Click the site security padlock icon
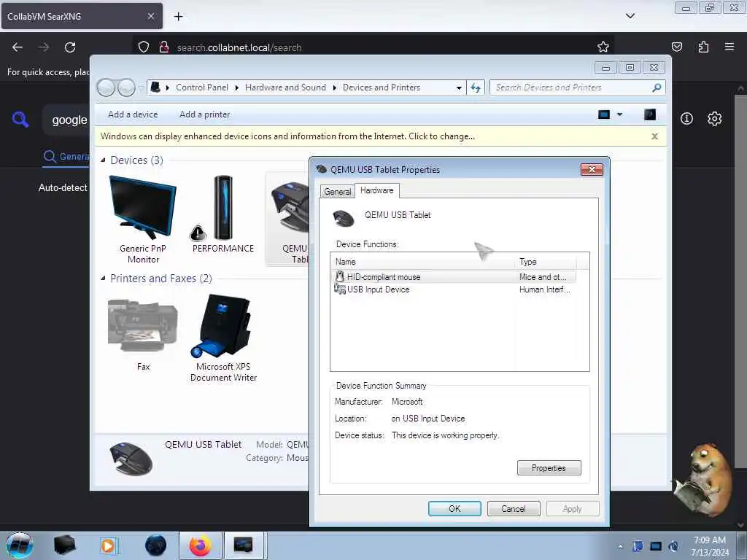747x560 pixels. [x=164, y=47]
